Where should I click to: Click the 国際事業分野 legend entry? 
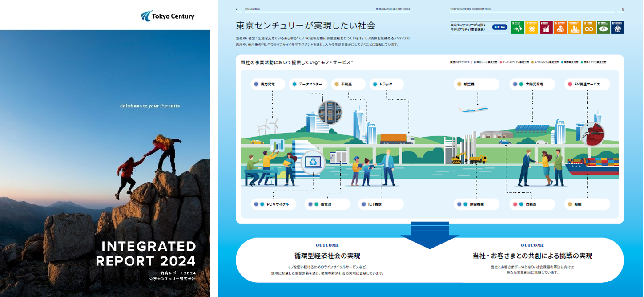pos(571,63)
